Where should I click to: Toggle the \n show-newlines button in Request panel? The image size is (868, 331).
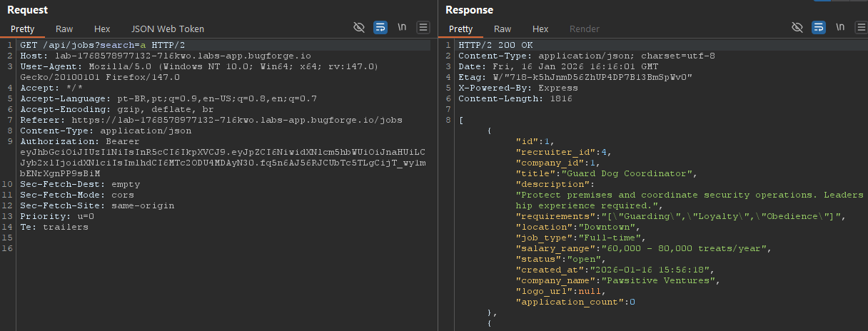pos(402,28)
